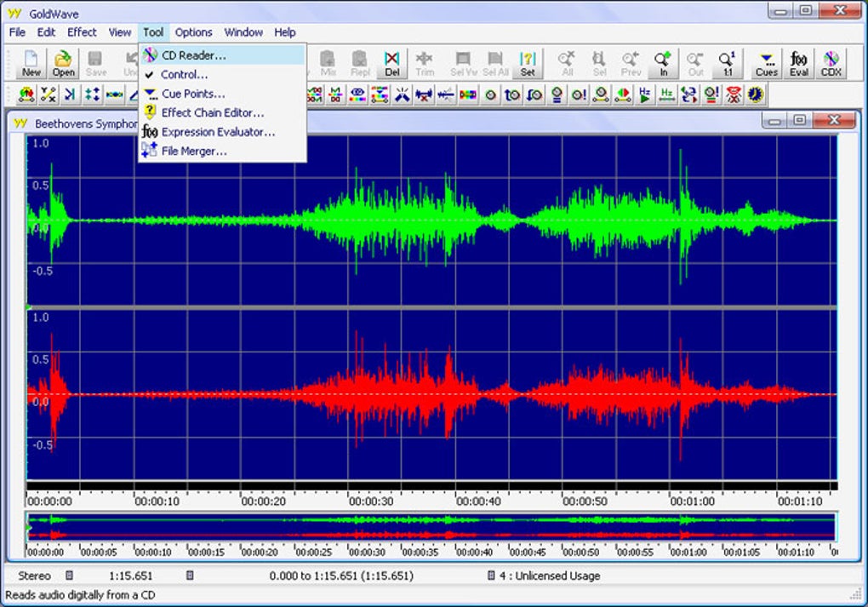Open the Effect menu in menu bar
This screenshot has height=607, width=868.
[x=82, y=32]
